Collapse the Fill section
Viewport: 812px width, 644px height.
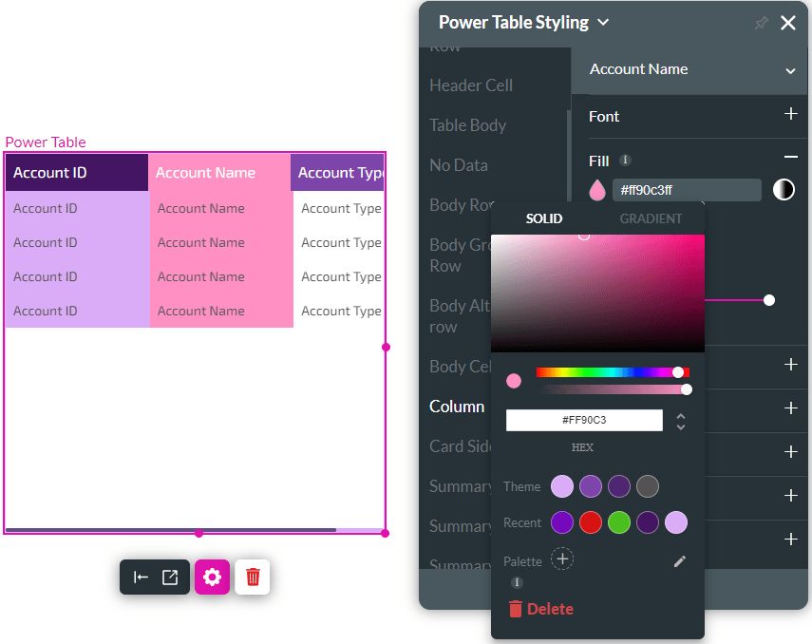point(790,158)
